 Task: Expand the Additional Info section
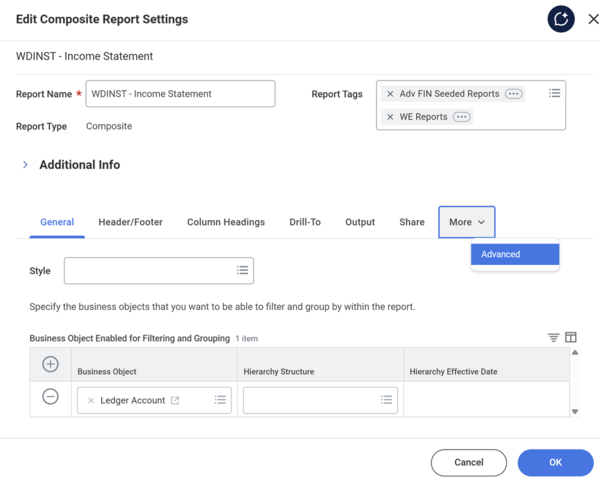coord(25,165)
